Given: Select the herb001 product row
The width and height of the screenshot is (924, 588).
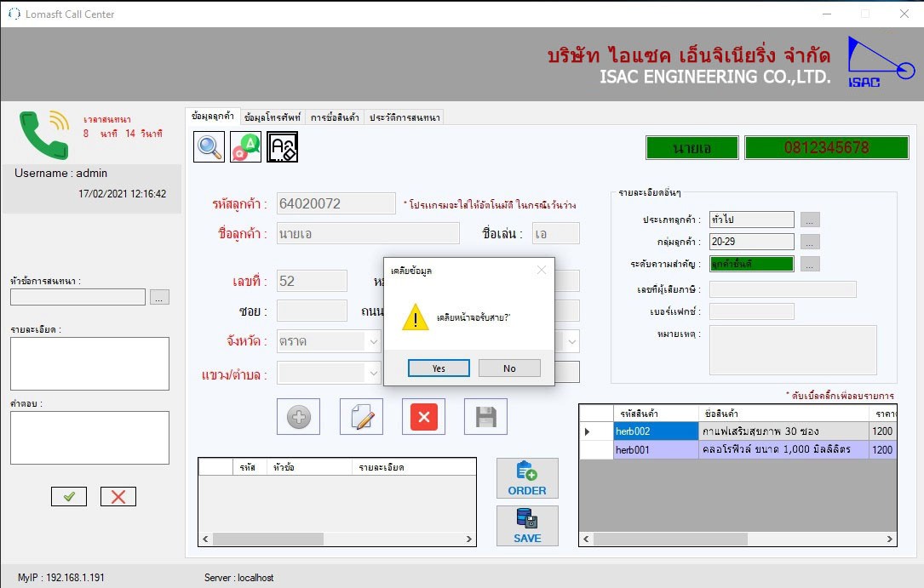Looking at the screenshot, I should pyautogui.click(x=633, y=450).
